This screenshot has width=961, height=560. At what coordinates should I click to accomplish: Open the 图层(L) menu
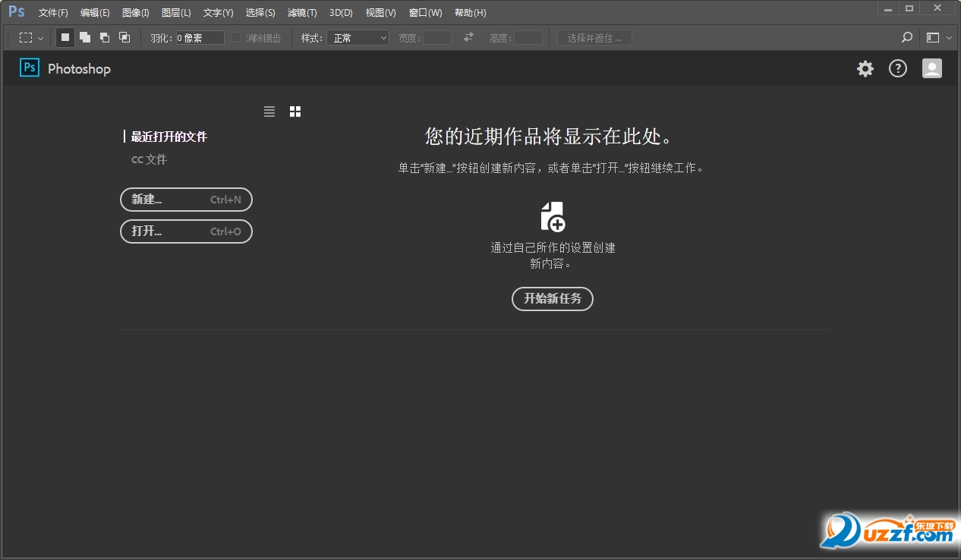(x=176, y=13)
